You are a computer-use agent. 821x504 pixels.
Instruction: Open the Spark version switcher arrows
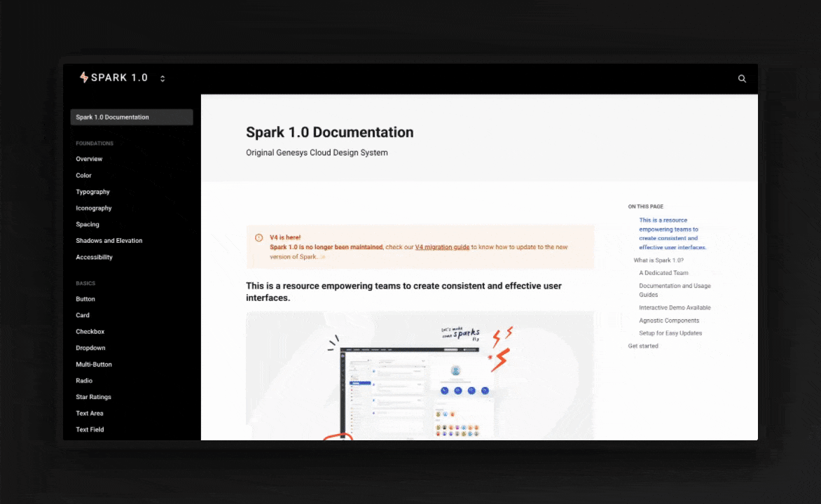[163, 78]
